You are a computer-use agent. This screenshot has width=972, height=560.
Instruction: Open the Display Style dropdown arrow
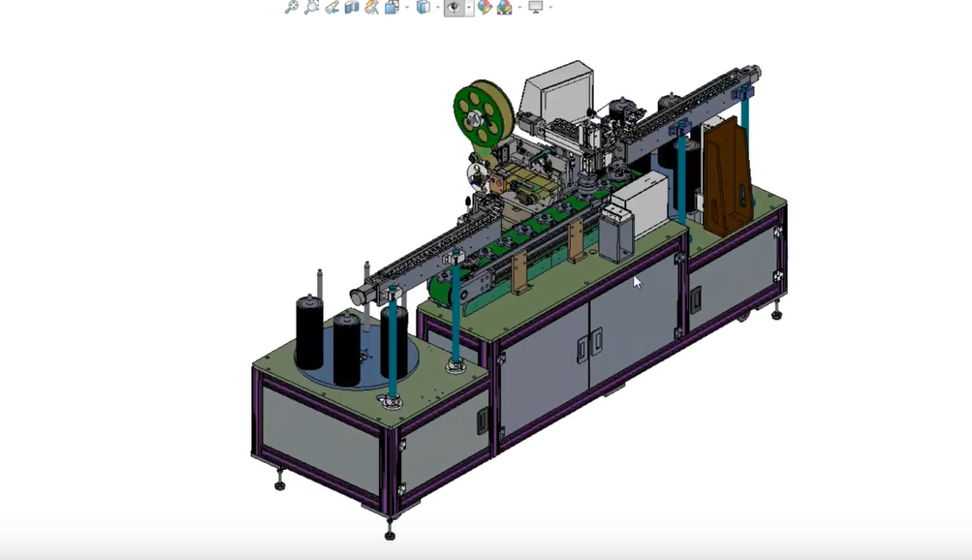point(438,7)
